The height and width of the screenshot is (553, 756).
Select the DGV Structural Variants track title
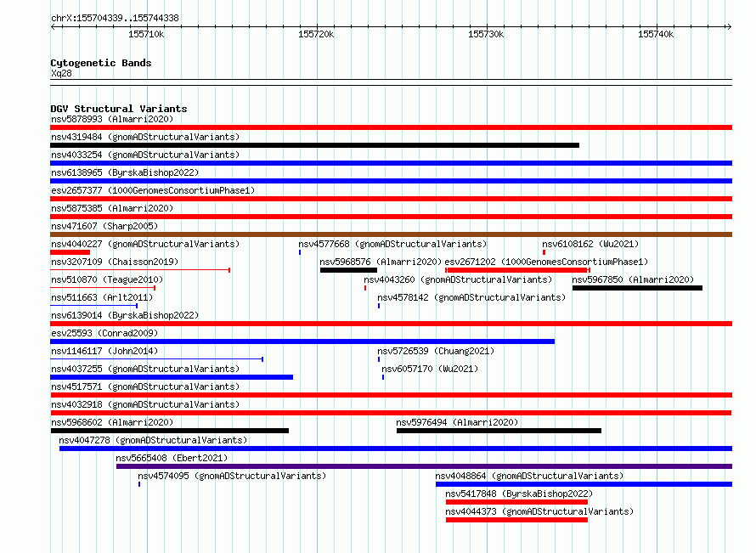[119, 109]
